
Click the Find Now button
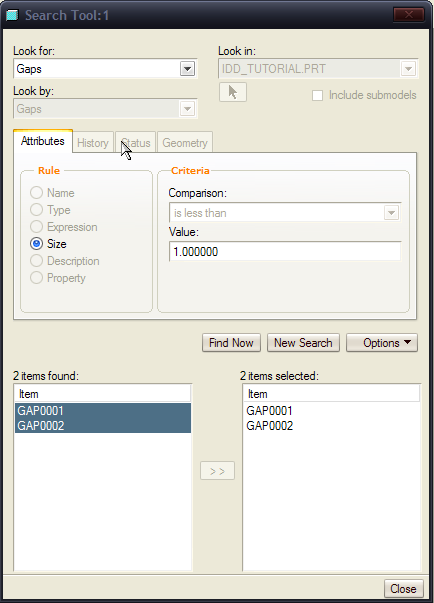click(231, 343)
